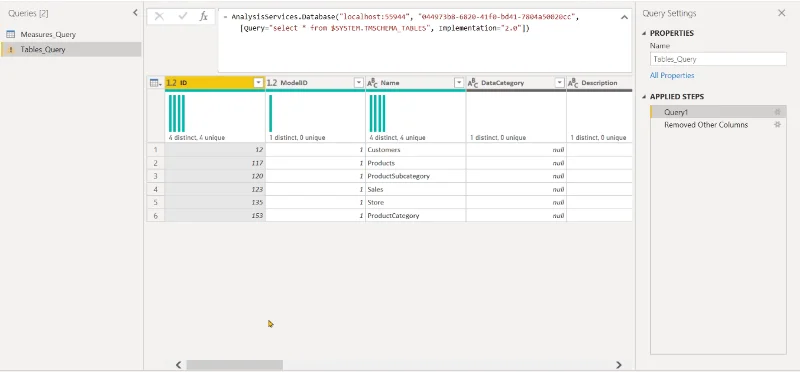Image resolution: width=800 pixels, height=372 pixels.
Task: Click the horizontal scrollbar thumb
Action: click(234, 365)
